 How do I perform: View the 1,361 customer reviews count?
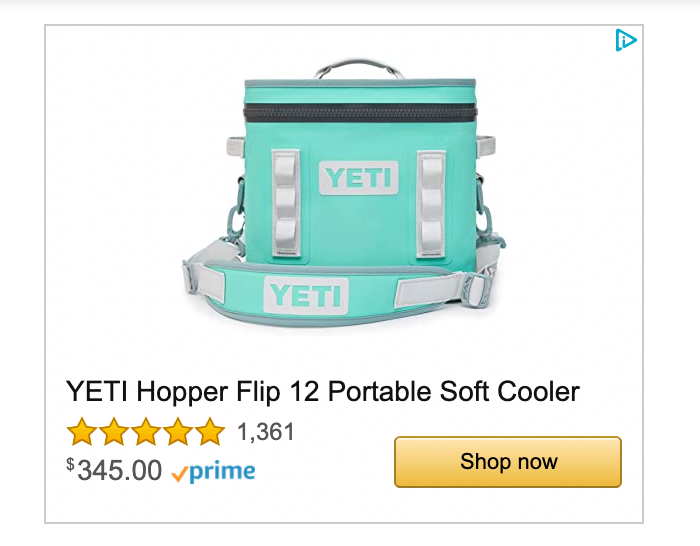266,432
